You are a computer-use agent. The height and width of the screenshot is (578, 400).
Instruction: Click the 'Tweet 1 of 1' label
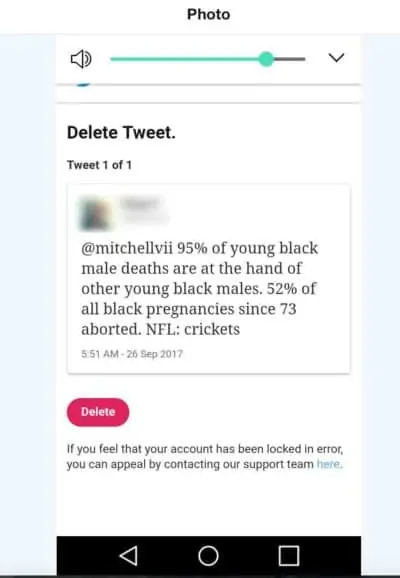point(99,165)
